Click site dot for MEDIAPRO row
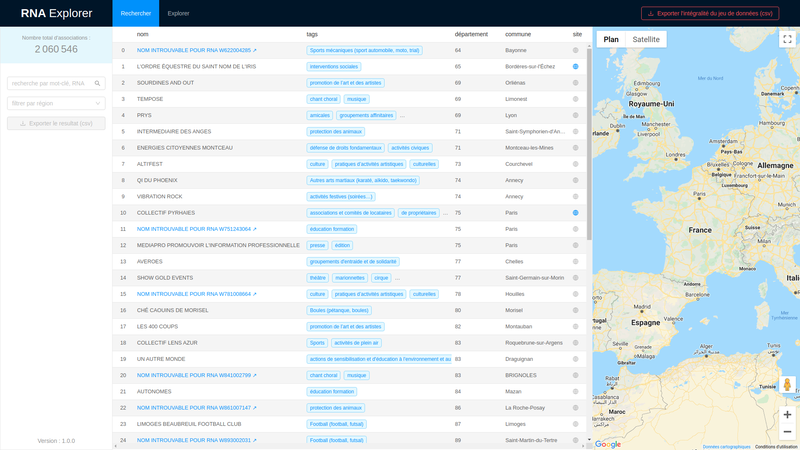The height and width of the screenshot is (450, 800). 576,245
